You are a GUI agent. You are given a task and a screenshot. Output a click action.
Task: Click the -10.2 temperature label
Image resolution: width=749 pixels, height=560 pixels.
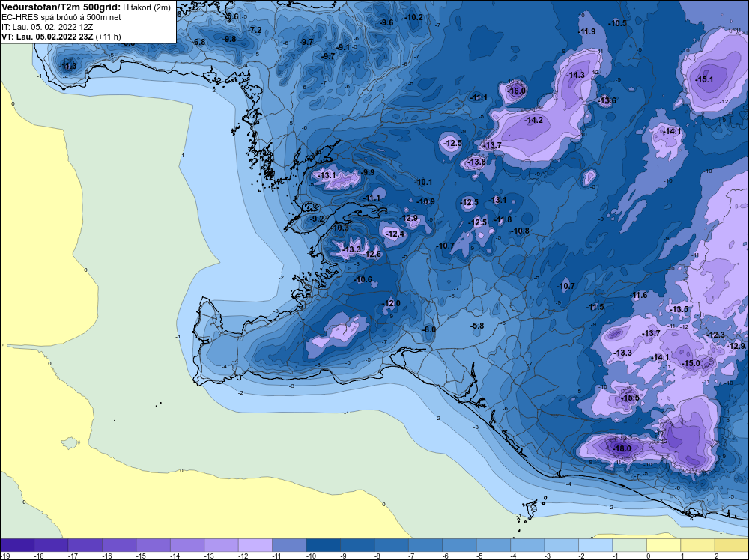point(413,18)
